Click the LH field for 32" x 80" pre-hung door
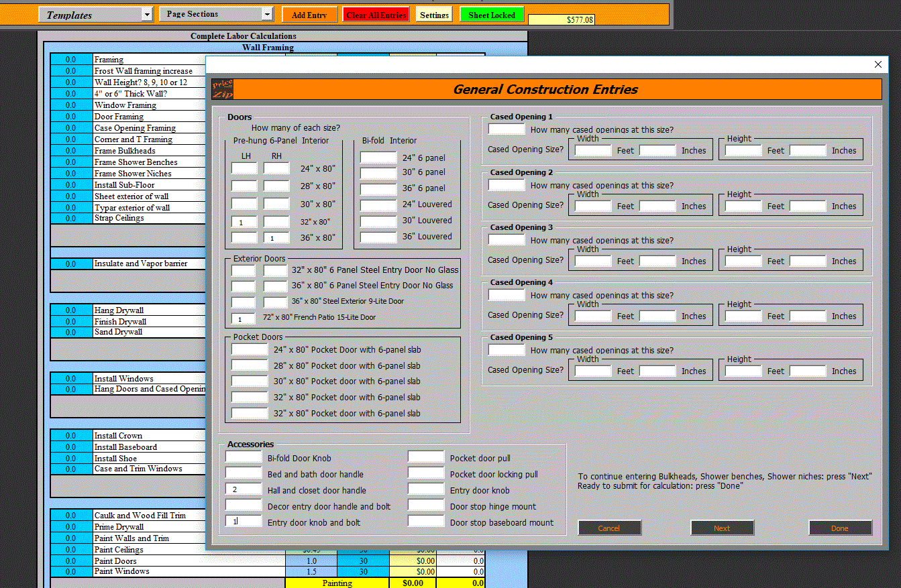 pyautogui.click(x=244, y=221)
